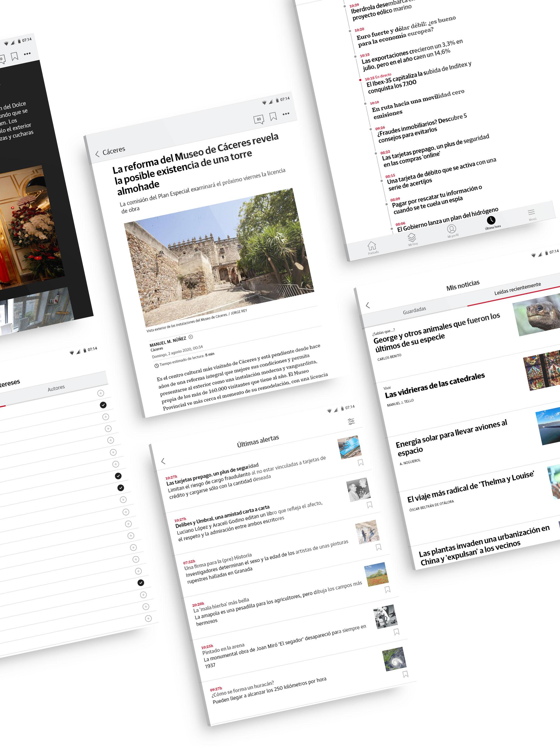Image resolution: width=560 pixels, height=747 pixels.
Task: Open alert filter settings icon
Action: 351,421
